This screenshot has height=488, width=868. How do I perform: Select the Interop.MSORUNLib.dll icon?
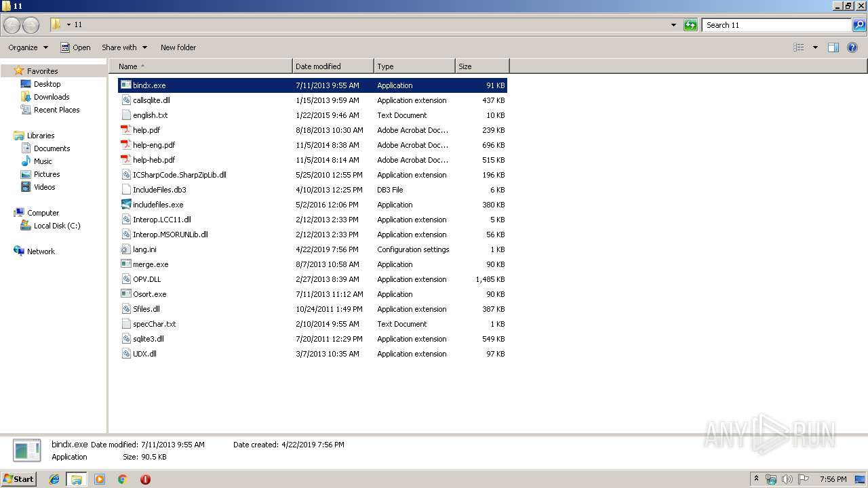coord(125,235)
